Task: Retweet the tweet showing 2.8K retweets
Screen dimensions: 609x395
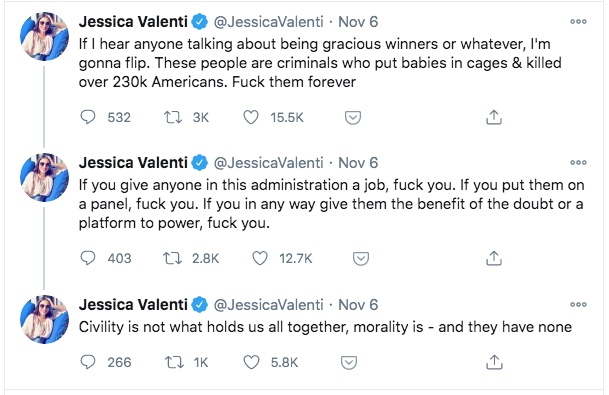Action: [172, 258]
